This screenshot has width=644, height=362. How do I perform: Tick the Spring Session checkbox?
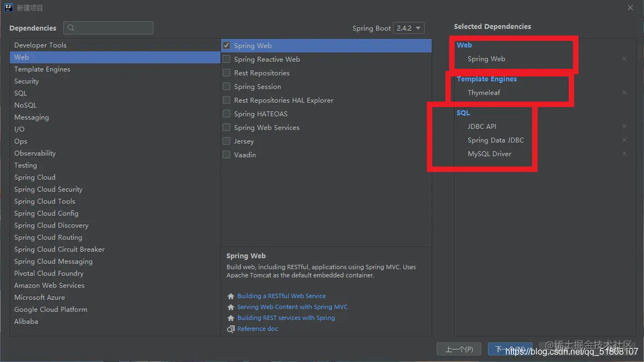pyautogui.click(x=226, y=86)
